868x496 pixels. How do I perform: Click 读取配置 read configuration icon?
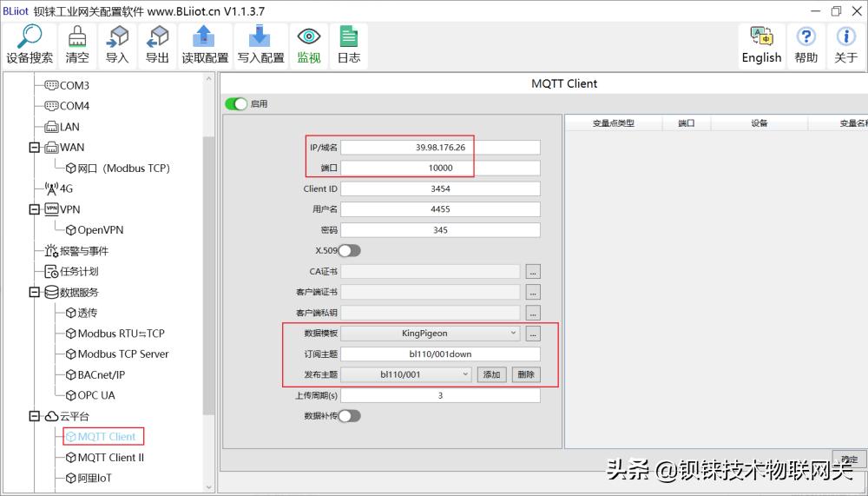205,45
